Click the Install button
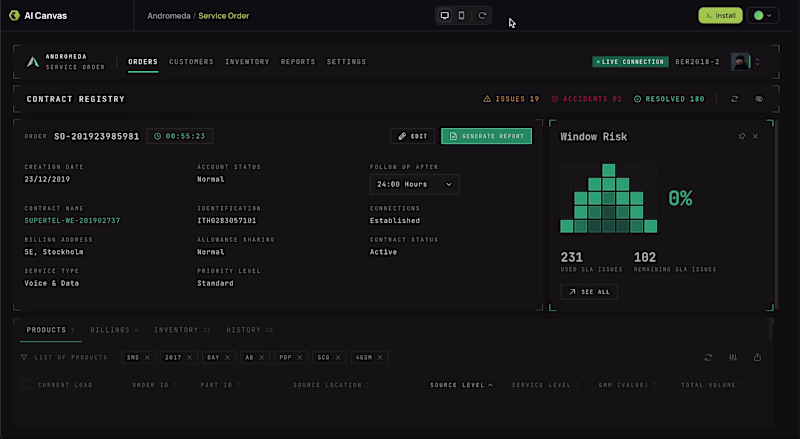Viewport: 800px width, 439px height. pos(720,15)
